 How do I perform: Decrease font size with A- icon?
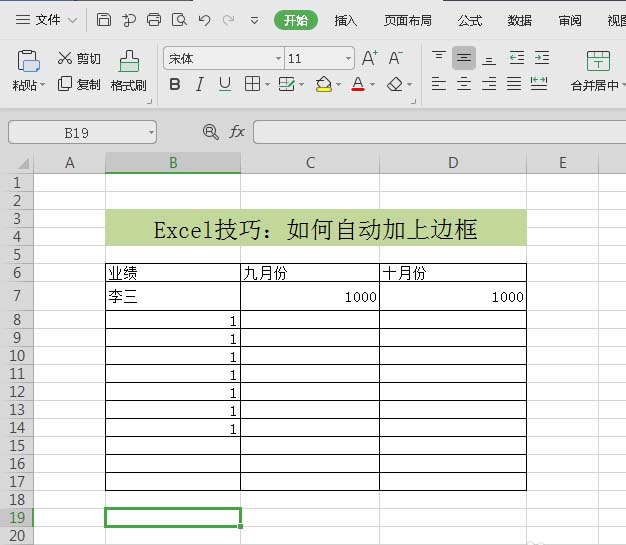coord(396,58)
